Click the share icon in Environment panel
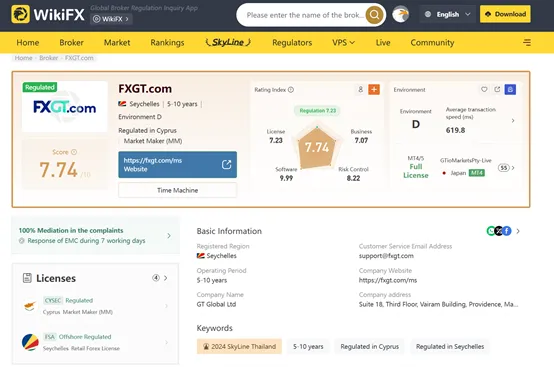Screen dimensions: 554x367 tap(497, 89)
